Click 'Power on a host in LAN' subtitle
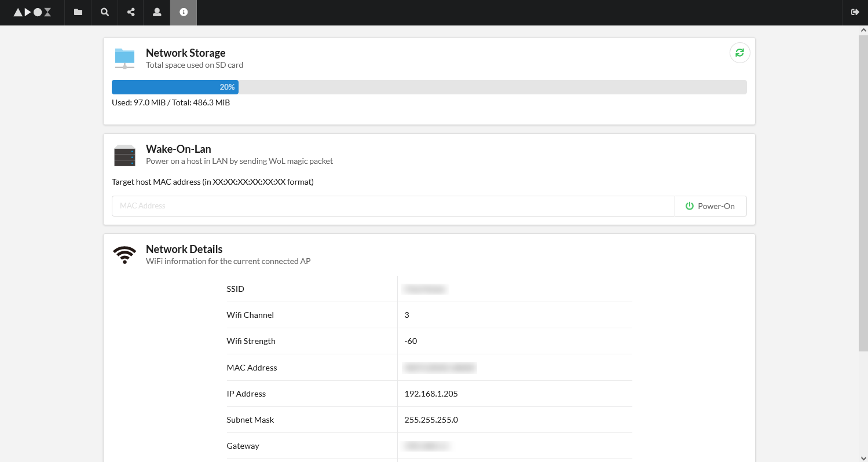This screenshot has width=868, height=462. pos(239,161)
